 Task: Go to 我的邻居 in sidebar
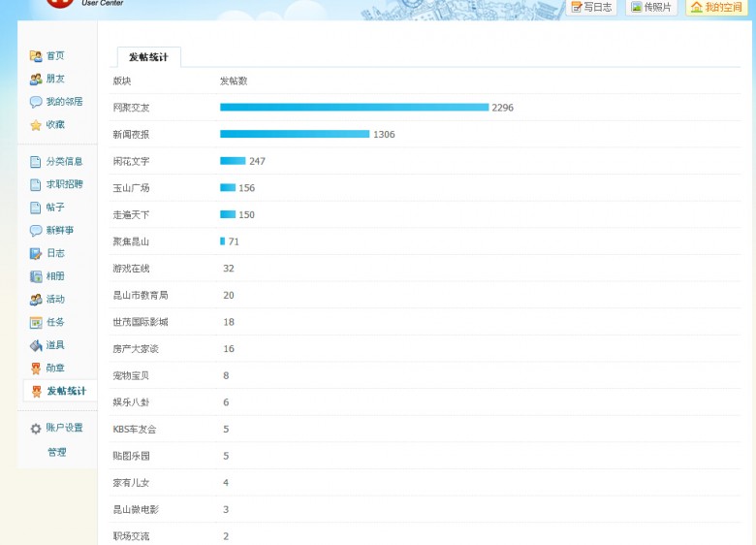coord(64,102)
